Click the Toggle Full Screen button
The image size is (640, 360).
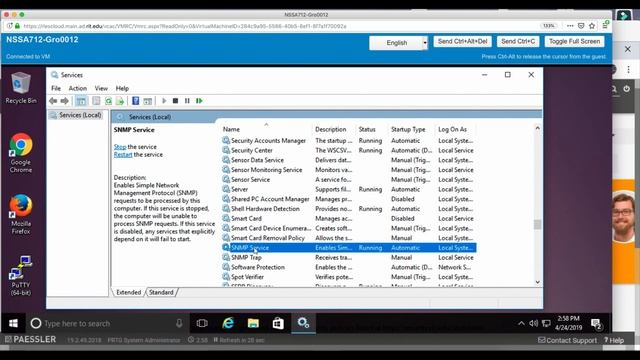[574, 42]
